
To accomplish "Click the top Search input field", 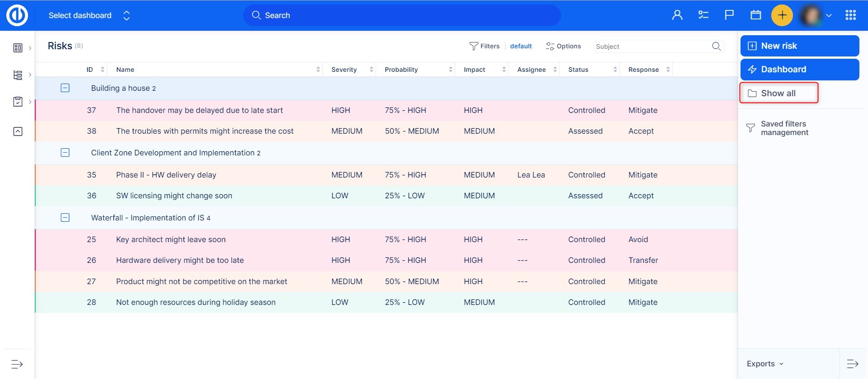I will [x=401, y=15].
